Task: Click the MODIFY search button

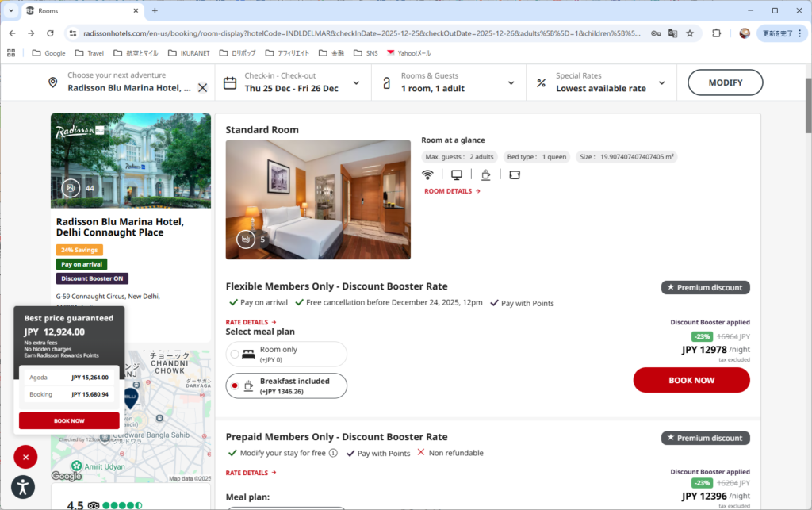Action: click(725, 82)
